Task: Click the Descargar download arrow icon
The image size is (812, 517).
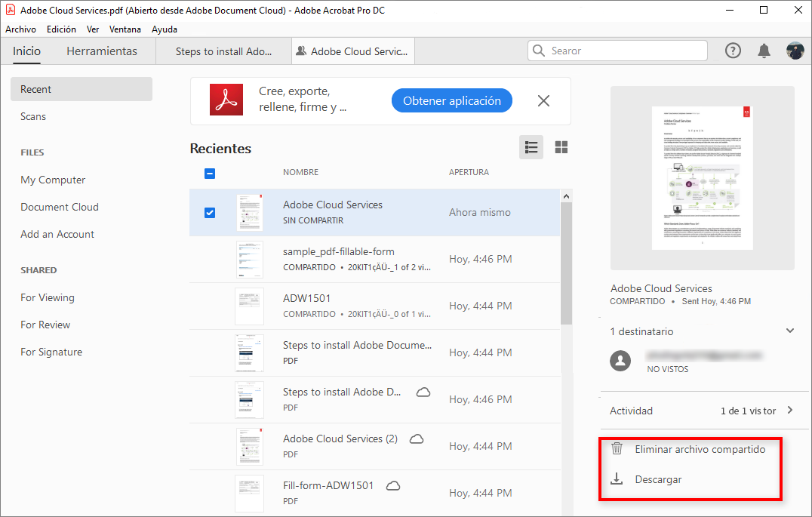Action: 617,479
